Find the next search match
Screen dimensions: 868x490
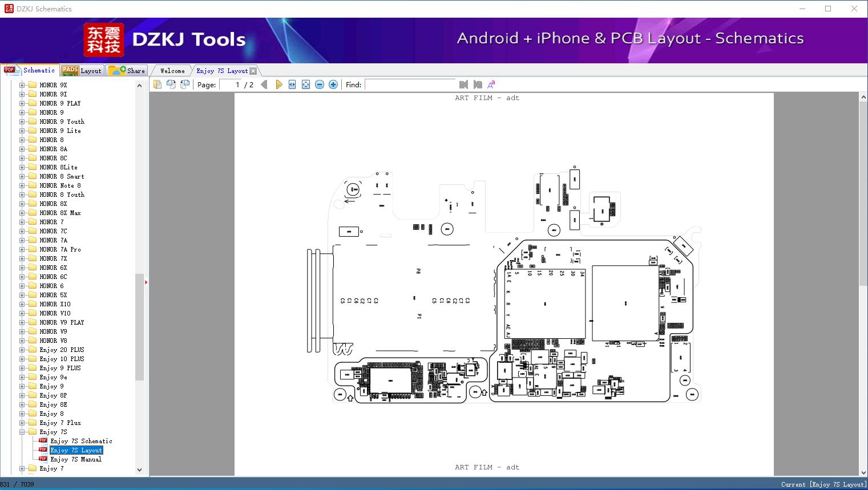pyautogui.click(x=478, y=84)
